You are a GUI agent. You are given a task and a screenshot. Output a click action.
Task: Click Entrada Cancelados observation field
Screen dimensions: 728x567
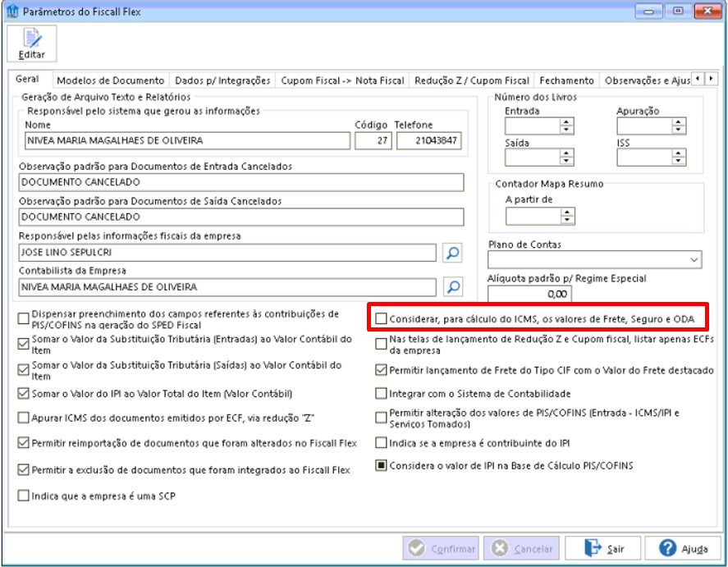pos(241,182)
